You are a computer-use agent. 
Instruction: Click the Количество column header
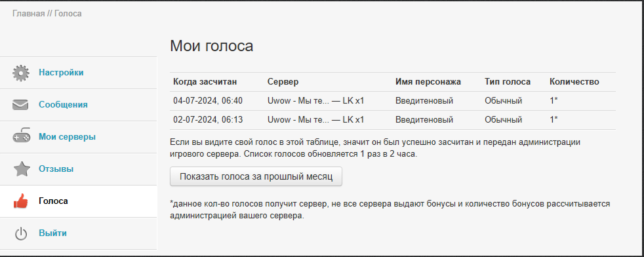click(574, 82)
